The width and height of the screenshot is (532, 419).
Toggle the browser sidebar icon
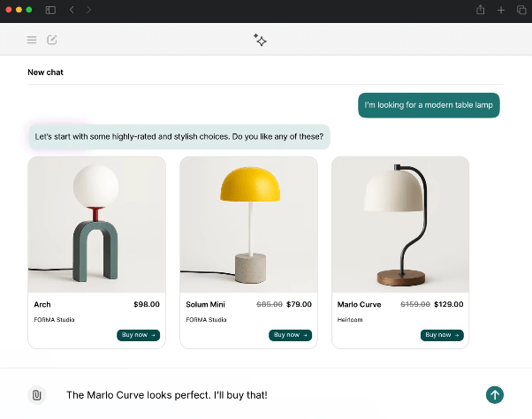[x=50, y=10]
